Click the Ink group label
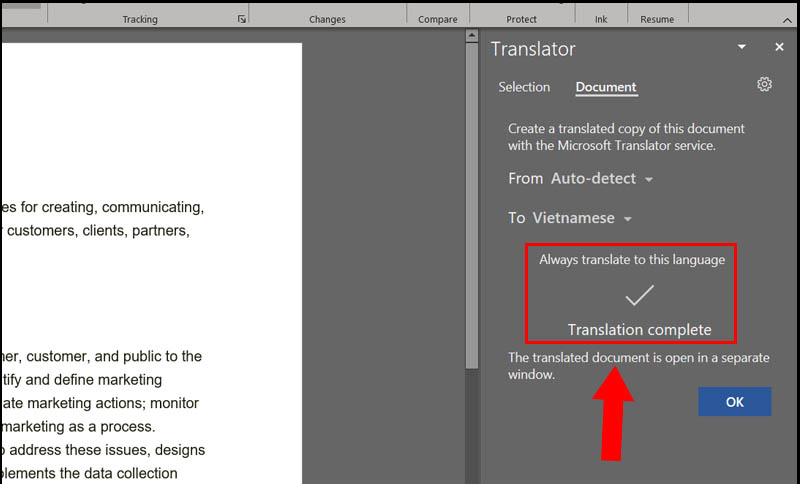The height and width of the screenshot is (484, 800). point(601,19)
